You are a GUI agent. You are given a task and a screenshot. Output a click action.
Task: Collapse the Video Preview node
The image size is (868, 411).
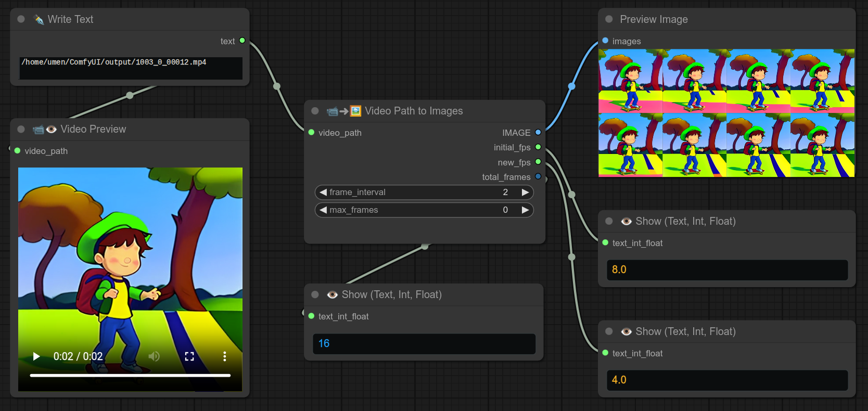coord(21,129)
